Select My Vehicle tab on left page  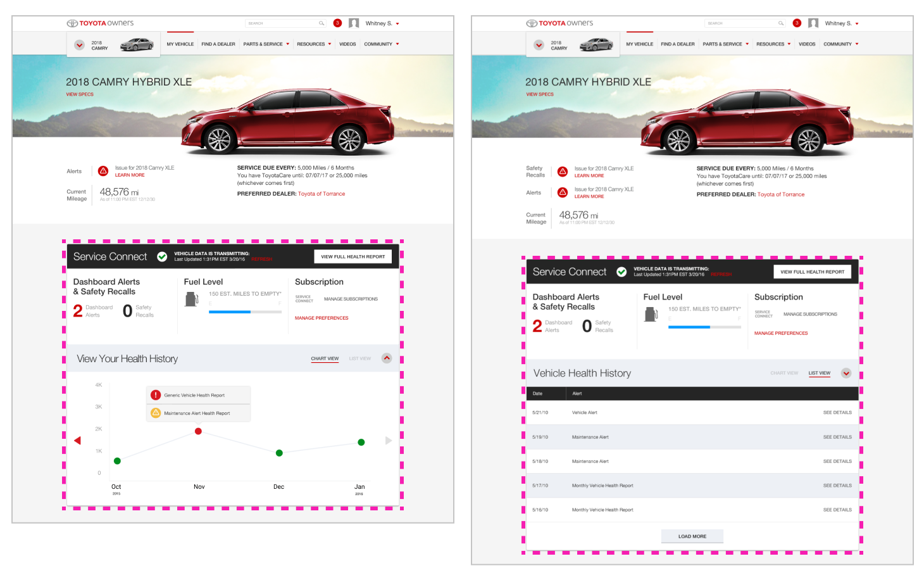tap(180, 44)
